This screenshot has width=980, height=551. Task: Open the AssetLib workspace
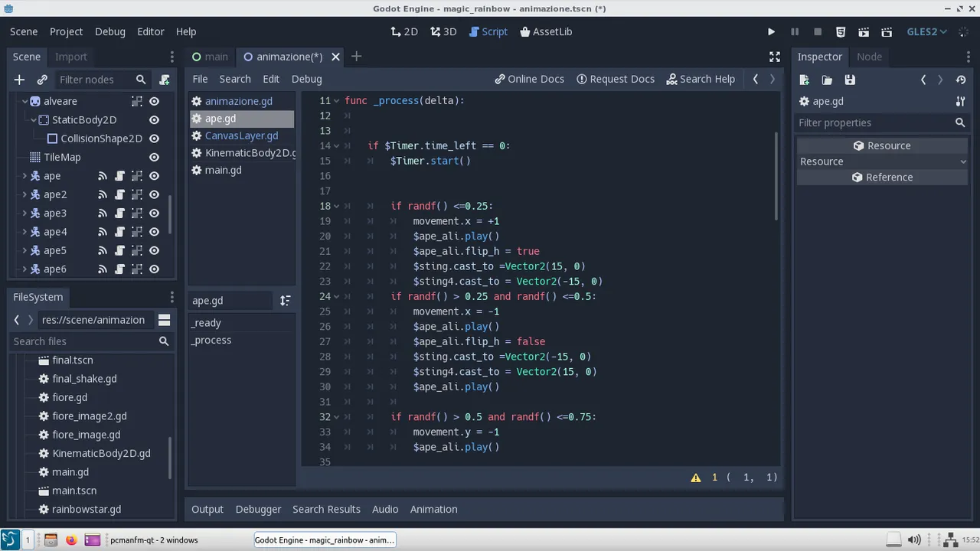click(x=546, y=31)
